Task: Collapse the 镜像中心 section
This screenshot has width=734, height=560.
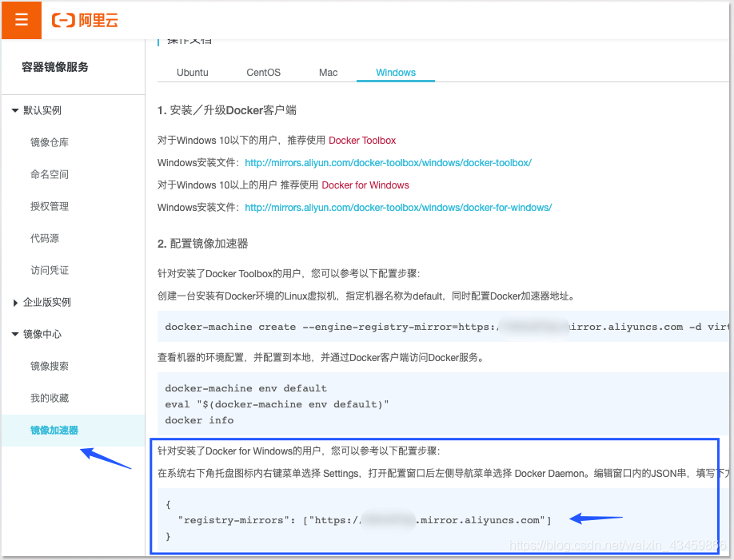Action: (x=38, y=334)
